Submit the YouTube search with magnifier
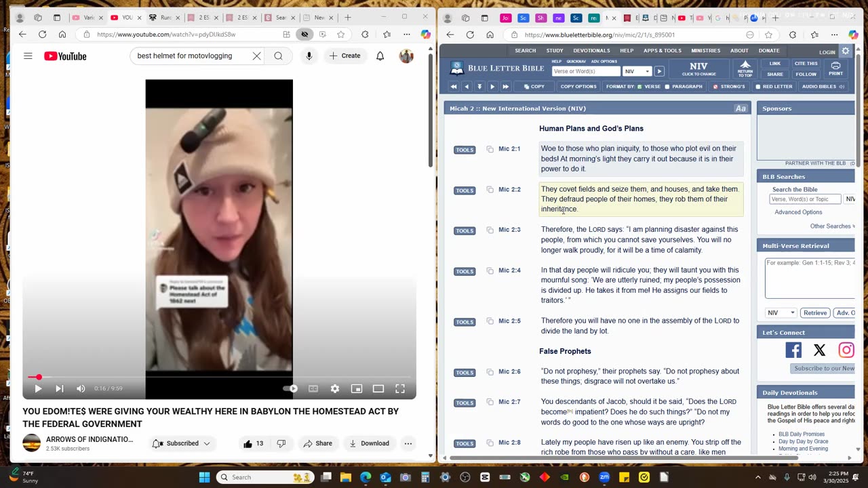The image size is (868, 488). pos(278,56)
